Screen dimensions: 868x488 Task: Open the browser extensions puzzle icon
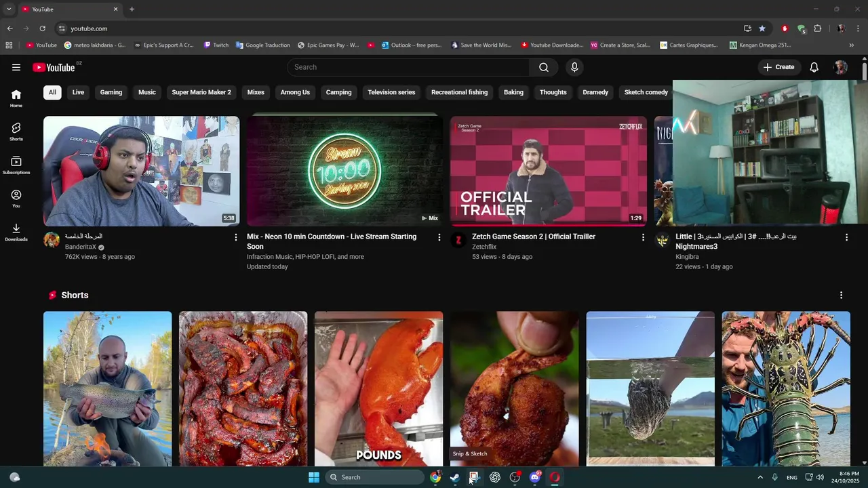(818, 28)
